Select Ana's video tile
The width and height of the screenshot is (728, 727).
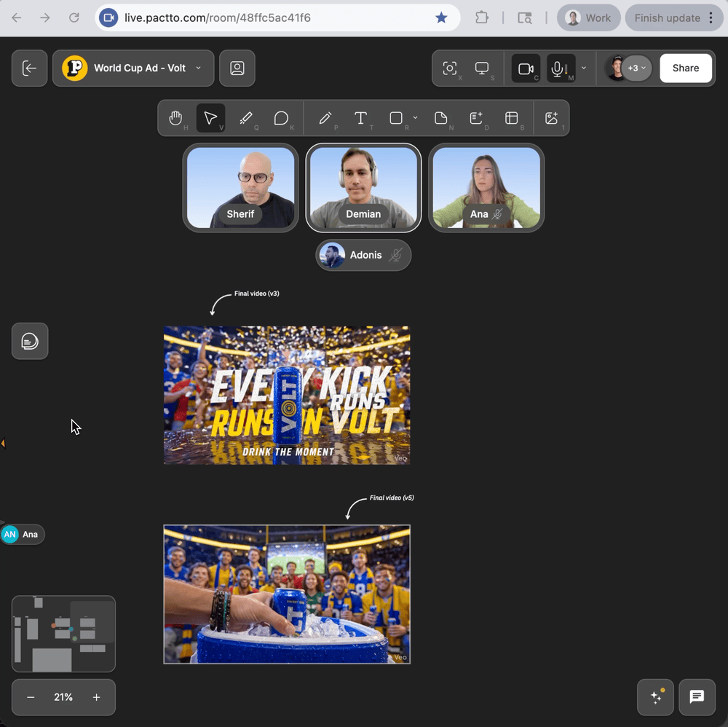coord(486,188)
